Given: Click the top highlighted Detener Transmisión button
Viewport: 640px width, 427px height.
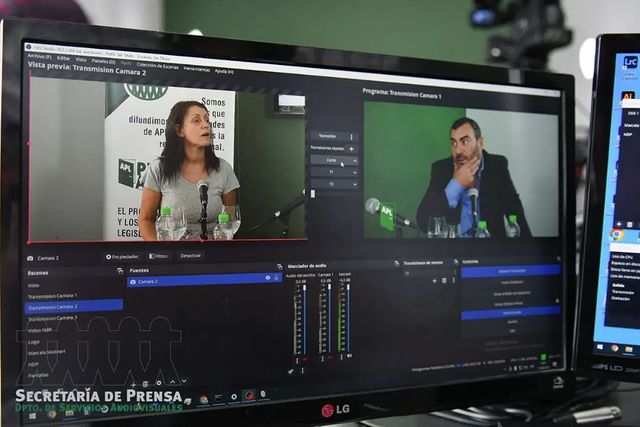Looking at the screenshot, I should [511, 271].
